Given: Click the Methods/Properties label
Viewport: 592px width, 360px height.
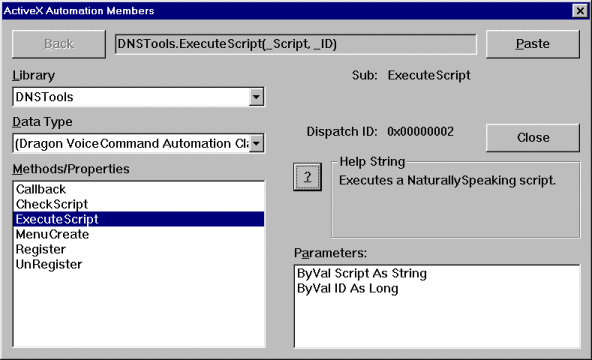Looking at the screenshot, I should (x=71, y=169).
